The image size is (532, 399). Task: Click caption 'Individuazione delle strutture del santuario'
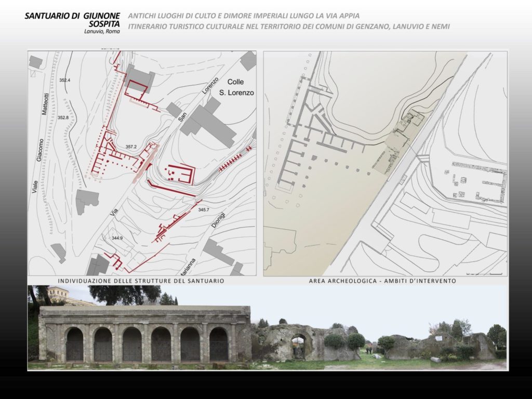[x=141, y=281]
